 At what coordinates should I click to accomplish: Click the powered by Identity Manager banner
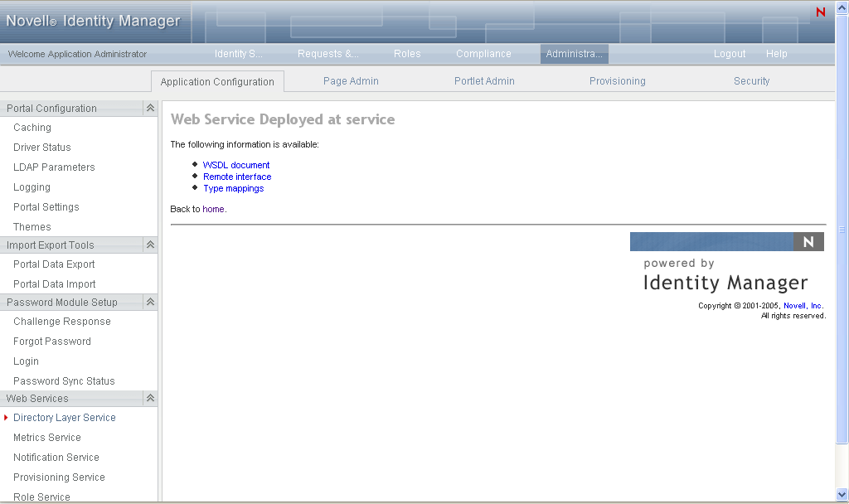click(726, 264)
